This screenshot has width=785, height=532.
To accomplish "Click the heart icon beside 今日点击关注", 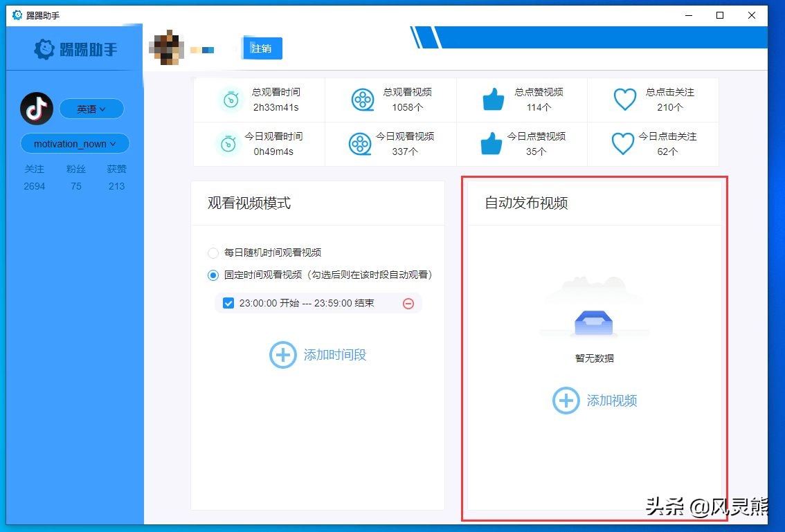I will point(622,144).
